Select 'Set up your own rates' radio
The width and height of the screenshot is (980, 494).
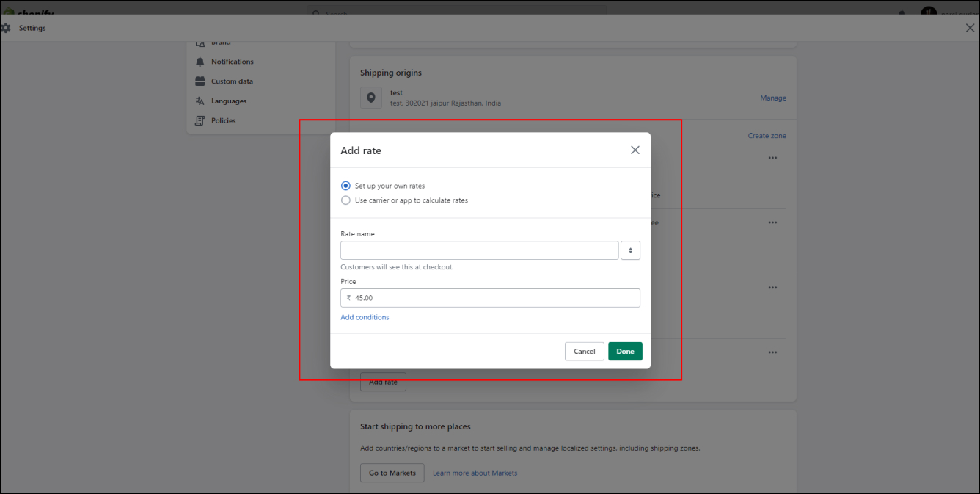tap(346, 186)
